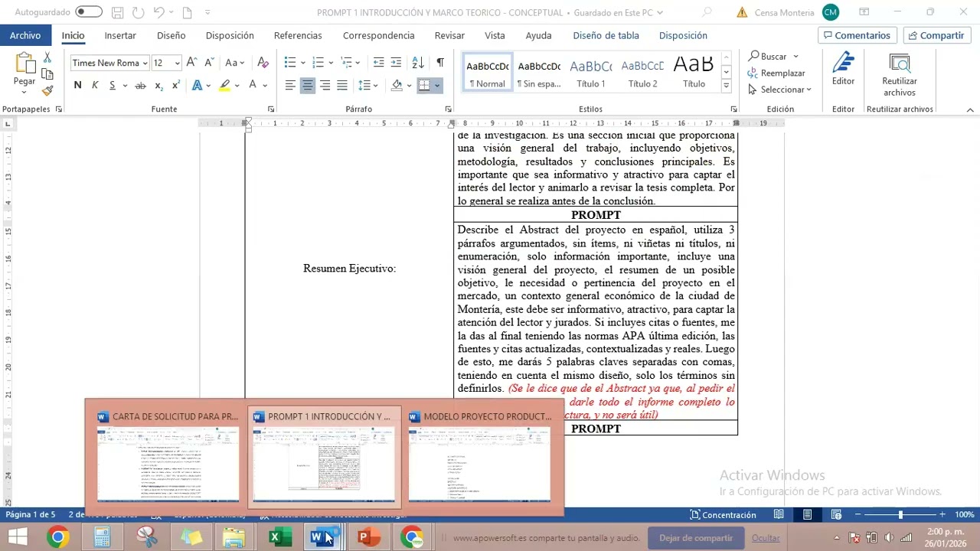The image size is (980, 551).
Task: Click the Reemplazar command
Action: 776,73
